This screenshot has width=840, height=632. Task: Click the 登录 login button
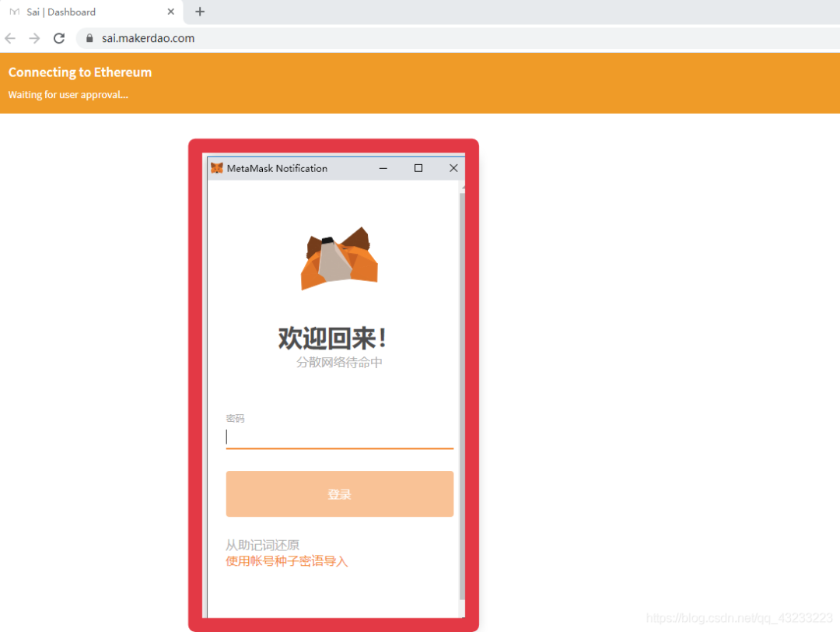[340, 493]
